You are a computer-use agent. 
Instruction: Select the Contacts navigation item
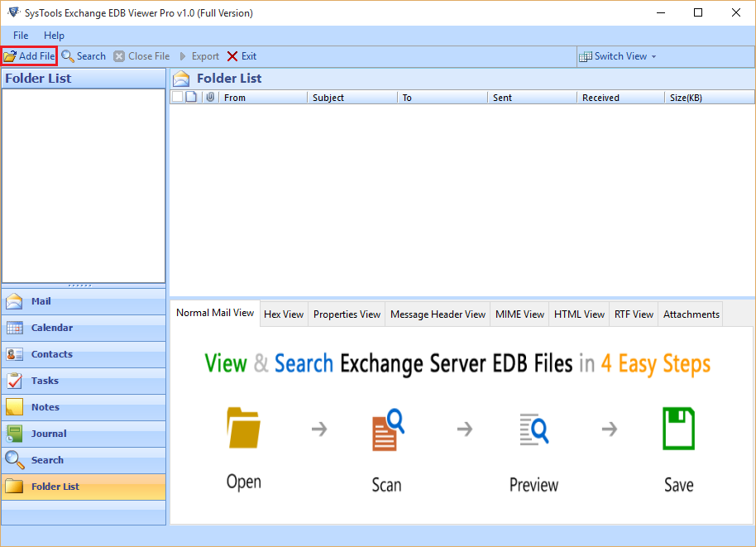tap(84, 354)
